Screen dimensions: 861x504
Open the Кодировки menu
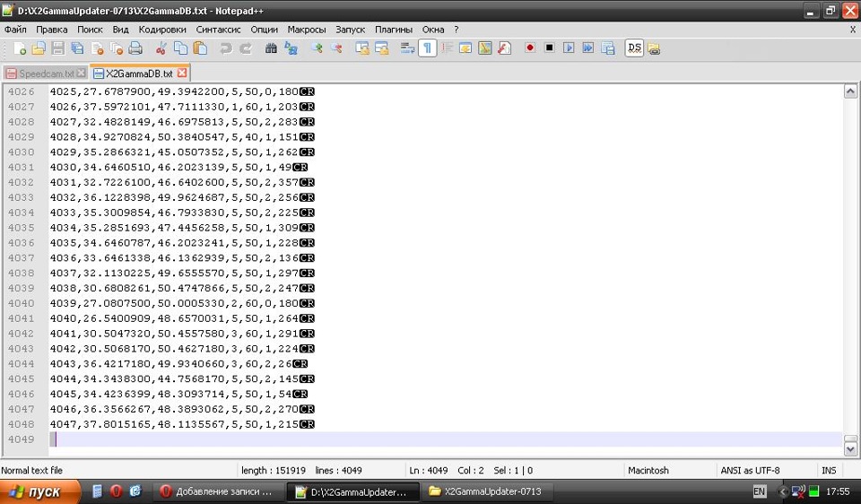(162, 30)
